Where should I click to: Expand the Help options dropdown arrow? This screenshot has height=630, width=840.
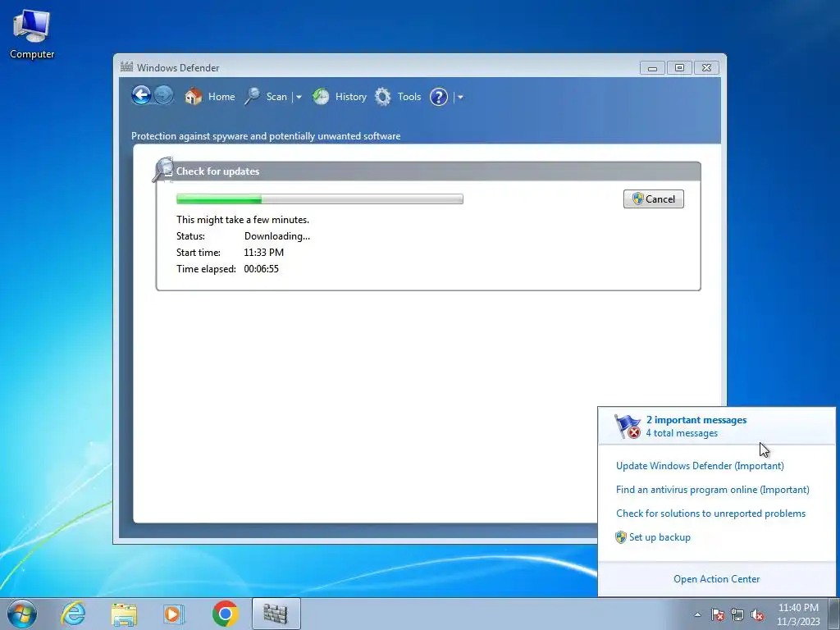(x=460, y=98)
